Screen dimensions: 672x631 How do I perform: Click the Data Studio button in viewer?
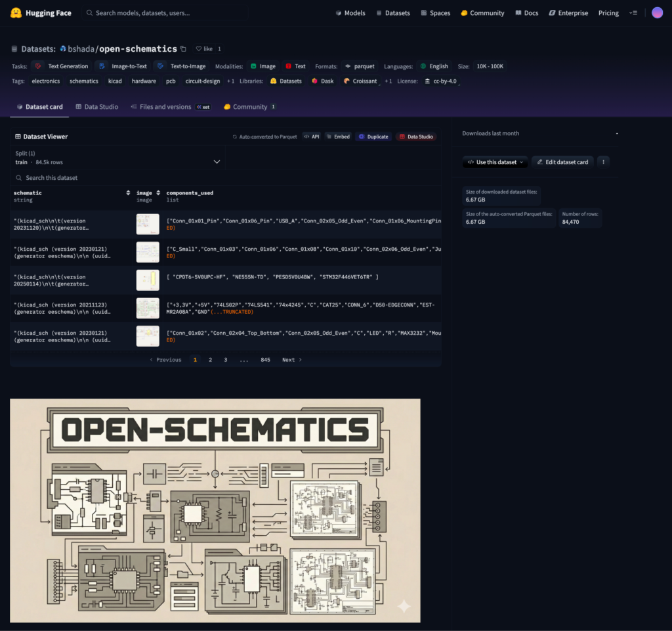415,137
